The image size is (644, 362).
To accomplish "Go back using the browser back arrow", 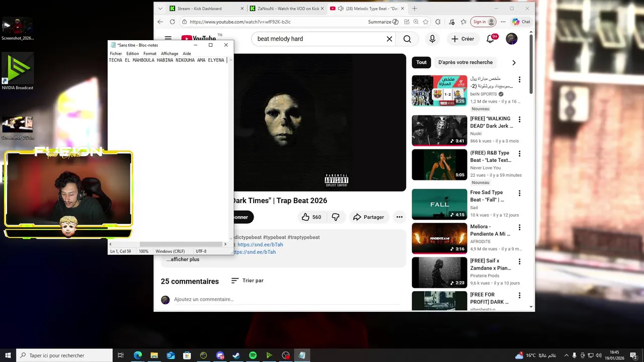I will (x=160, y=22).
